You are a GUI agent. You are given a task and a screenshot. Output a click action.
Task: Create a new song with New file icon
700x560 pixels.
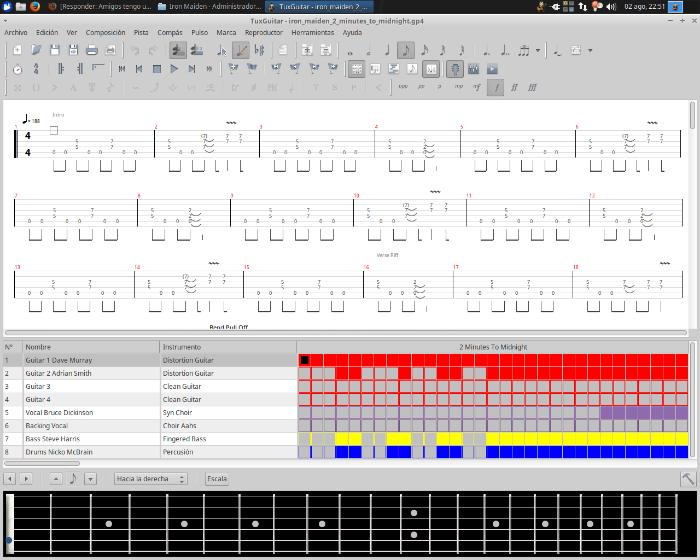click(17, 50)
